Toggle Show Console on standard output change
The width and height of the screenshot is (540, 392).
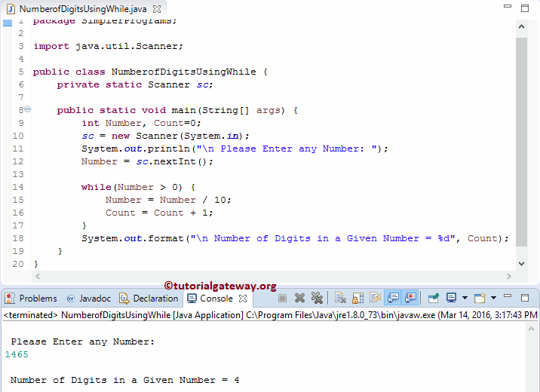(393, 298)
